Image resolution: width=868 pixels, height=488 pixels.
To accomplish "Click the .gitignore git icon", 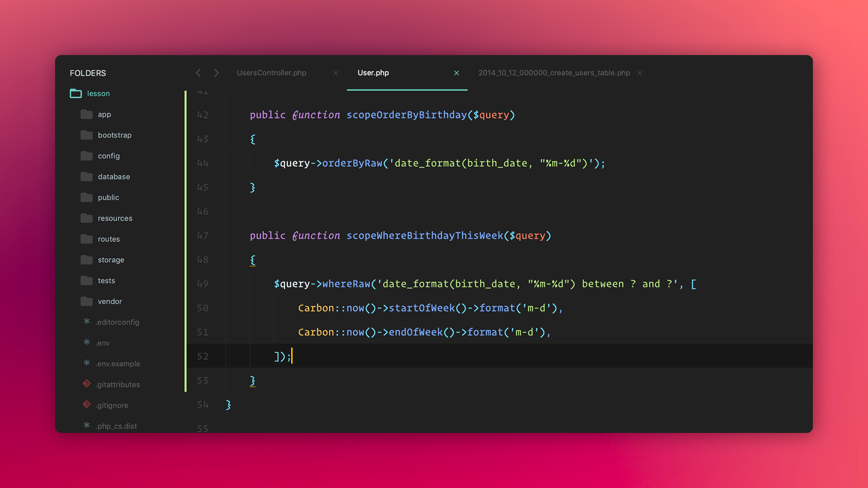I will point(86,404).
